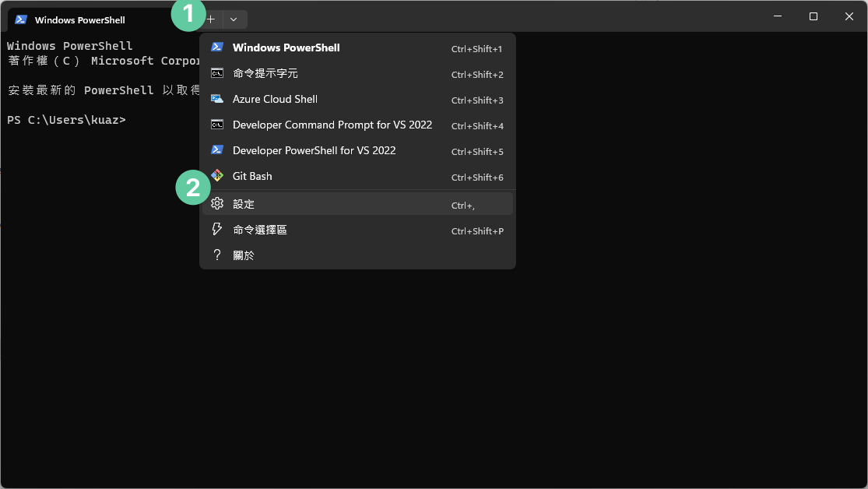Select the Windows PowerShell tab

coord(80,20)
